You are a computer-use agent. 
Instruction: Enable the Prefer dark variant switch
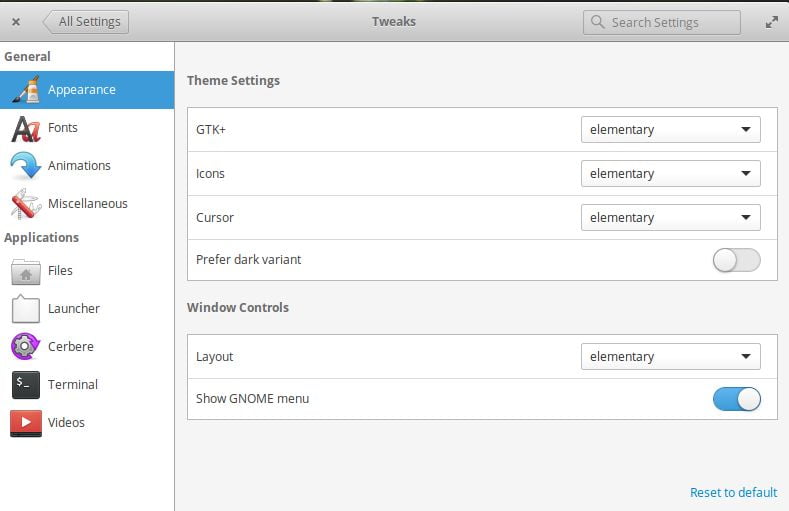coord(736,260)
